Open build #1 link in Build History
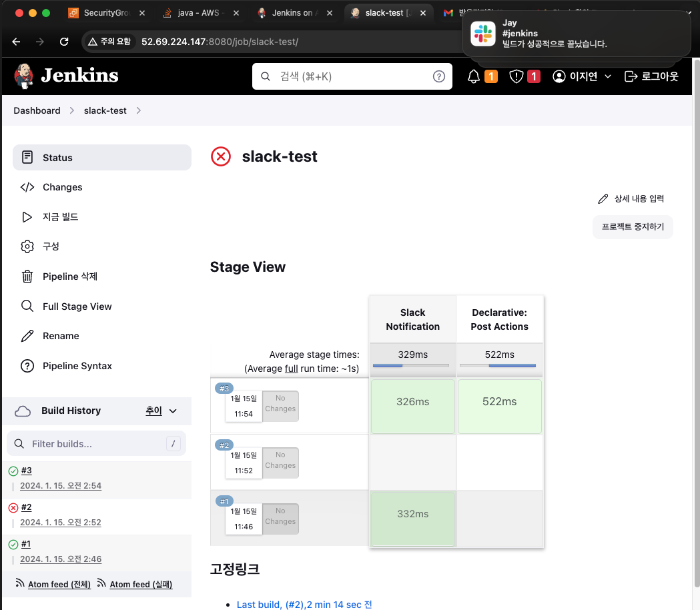Image resolution: width=700 pixels, height=610 pixels. click(x=26, y=544)
